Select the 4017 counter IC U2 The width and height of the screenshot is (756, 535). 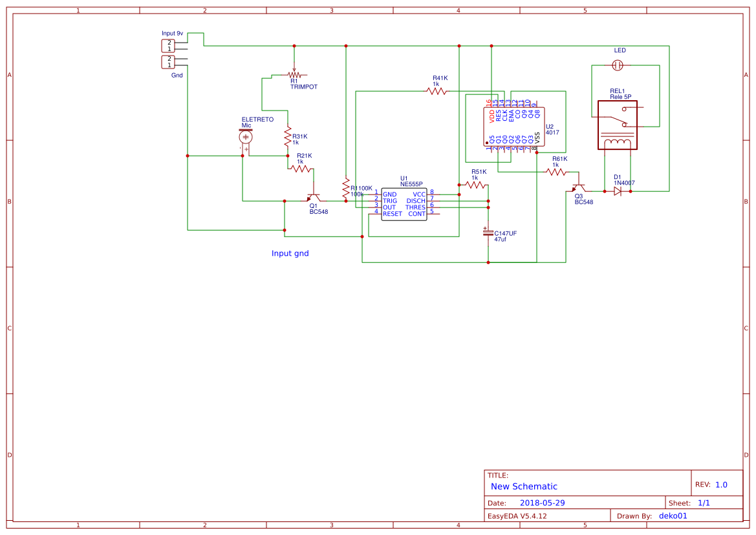coord(514,127)
